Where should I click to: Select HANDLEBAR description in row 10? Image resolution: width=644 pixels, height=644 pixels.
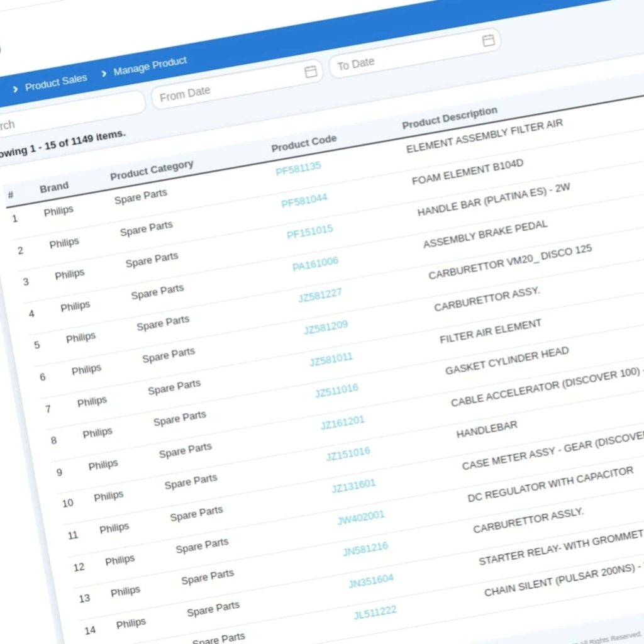tap(487, 430)
